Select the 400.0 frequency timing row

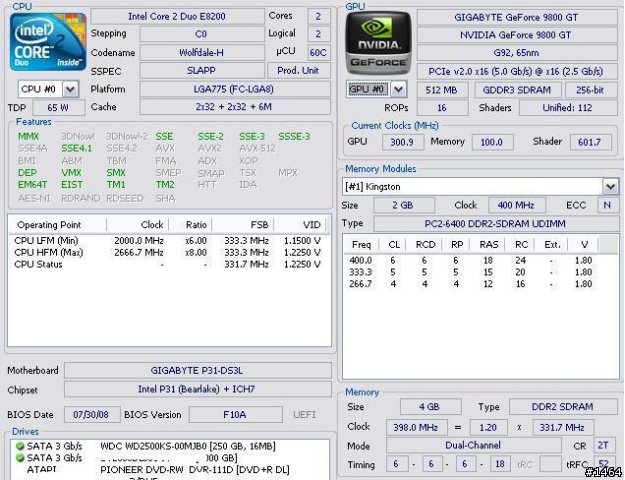click(x=470, y=260)
